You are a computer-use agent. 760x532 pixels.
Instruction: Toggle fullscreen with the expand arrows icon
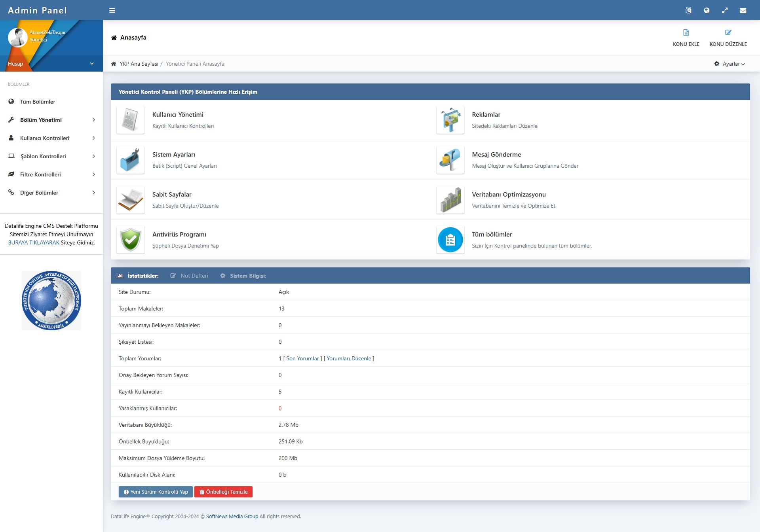click(725, 10)
